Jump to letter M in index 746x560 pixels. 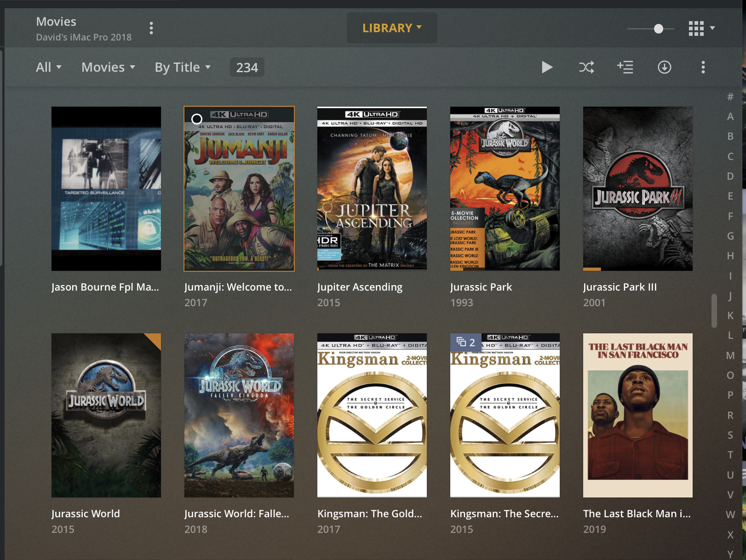tap(730, 355)
